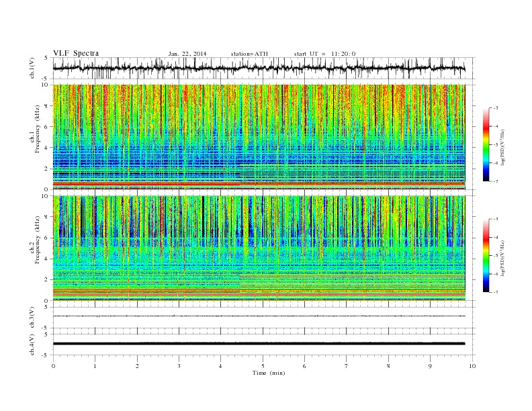Select the ch.1 frequency spectrogram panel
Screen dimensions: 532x411
[259, 137]
